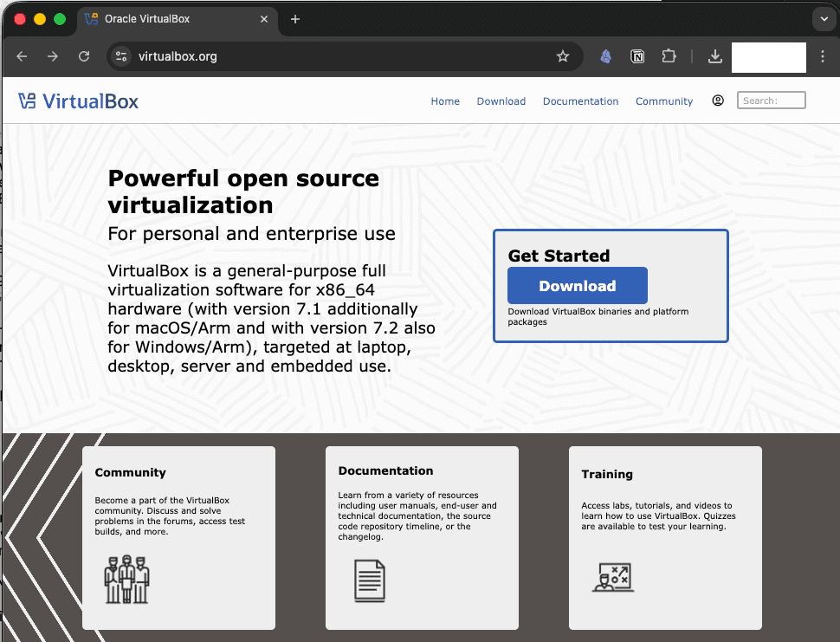Open the Chrome three-dot menu
Image resolution: width=840 pixels, height=642 pixels.
click(x=824, y=56)
